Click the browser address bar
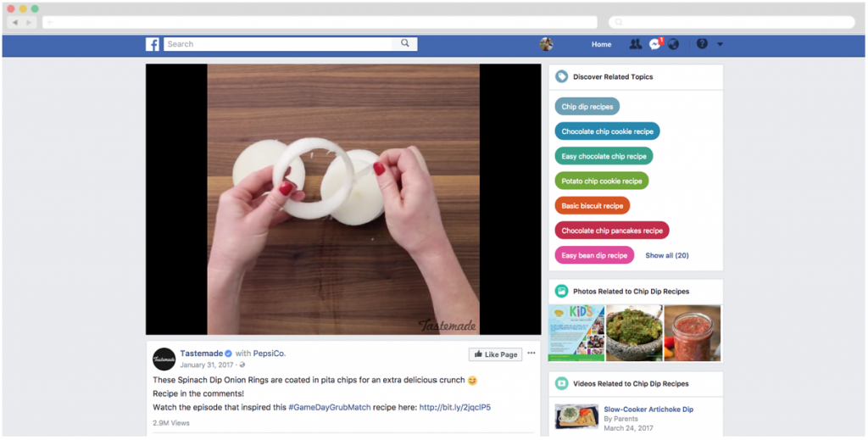This screenshot has width=868, height=440. point(320,22)
